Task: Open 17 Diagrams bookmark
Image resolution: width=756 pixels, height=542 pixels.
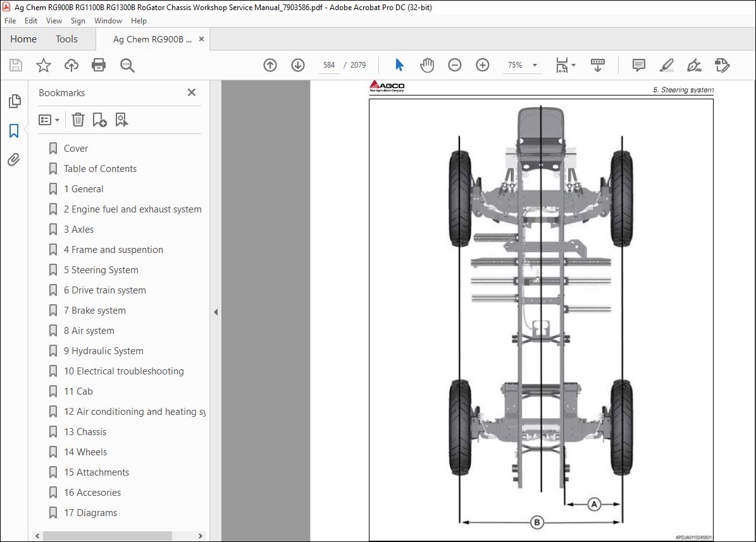Action: (x=90, y=513)
